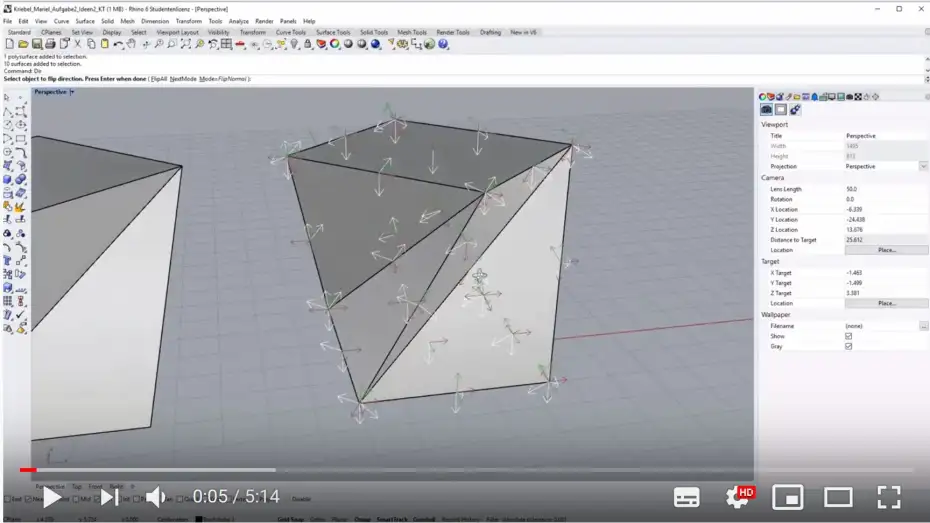Click the Undo arrow icon
930x523 pixels.
click(x=118, y=44)
